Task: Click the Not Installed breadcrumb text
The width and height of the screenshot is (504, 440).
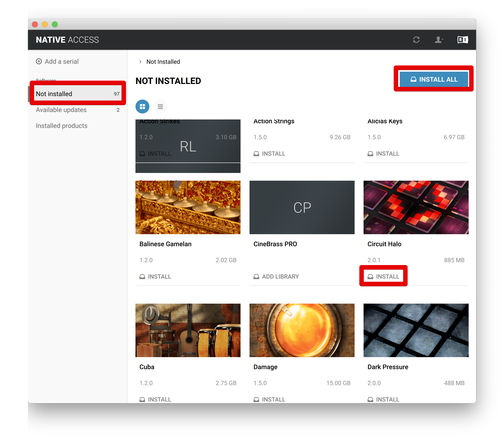Action: tap(163, 62)
